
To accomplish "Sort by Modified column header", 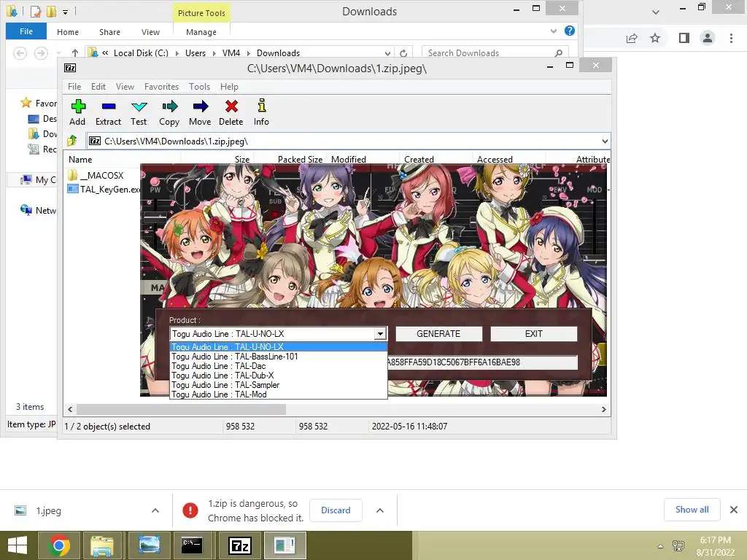I will (349, 160).
